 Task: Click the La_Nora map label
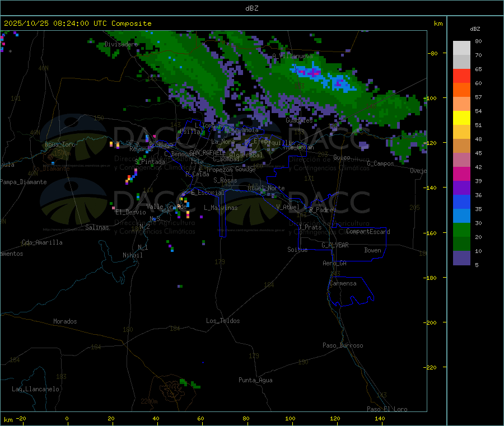pos(223,142)
